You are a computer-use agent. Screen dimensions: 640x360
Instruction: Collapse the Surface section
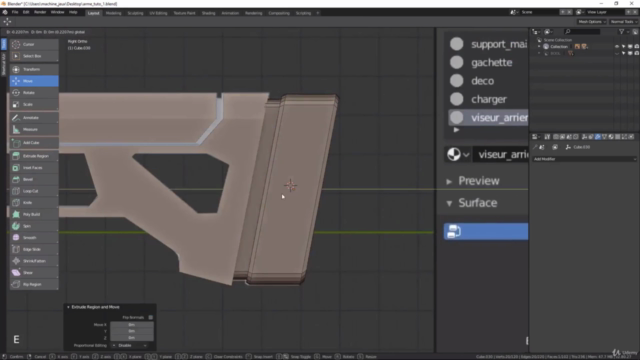(449, 203)
